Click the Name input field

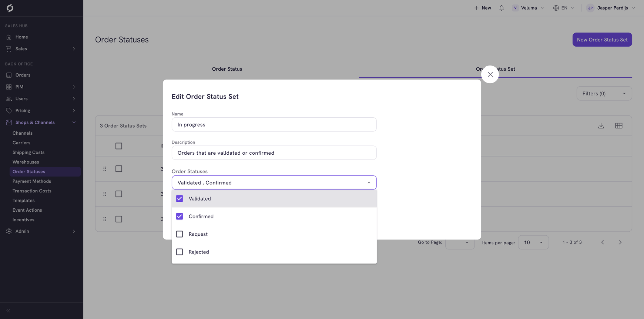coord(274,125)
